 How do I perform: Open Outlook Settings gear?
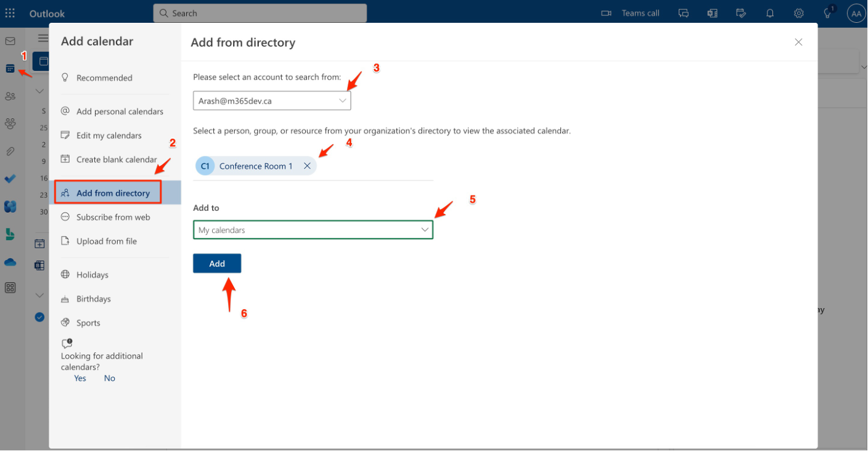(x=798, y=12)
